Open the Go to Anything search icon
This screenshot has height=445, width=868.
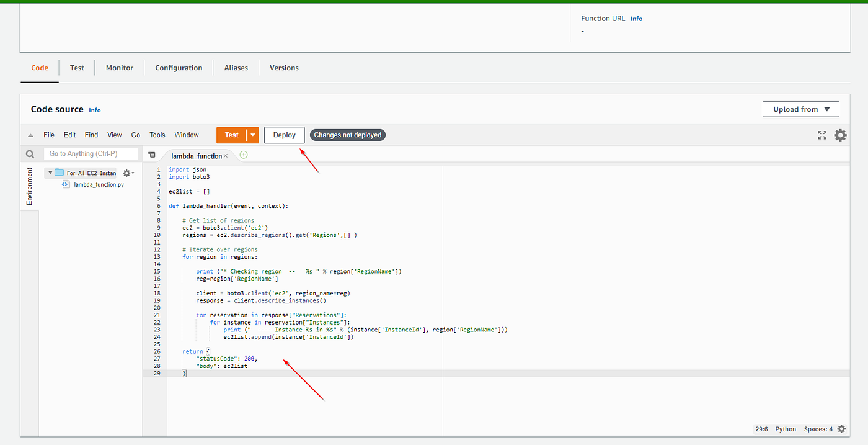coord(30,153)
